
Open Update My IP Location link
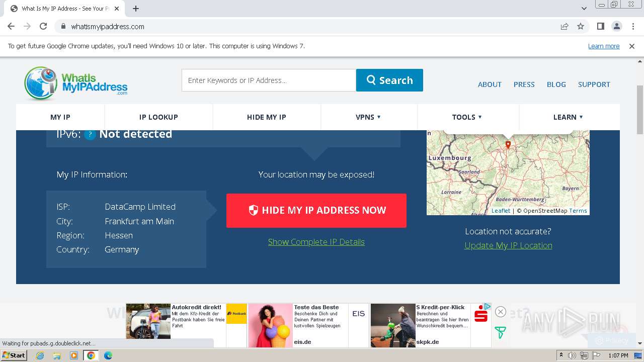pyautogui.click(x=508, y=245)
